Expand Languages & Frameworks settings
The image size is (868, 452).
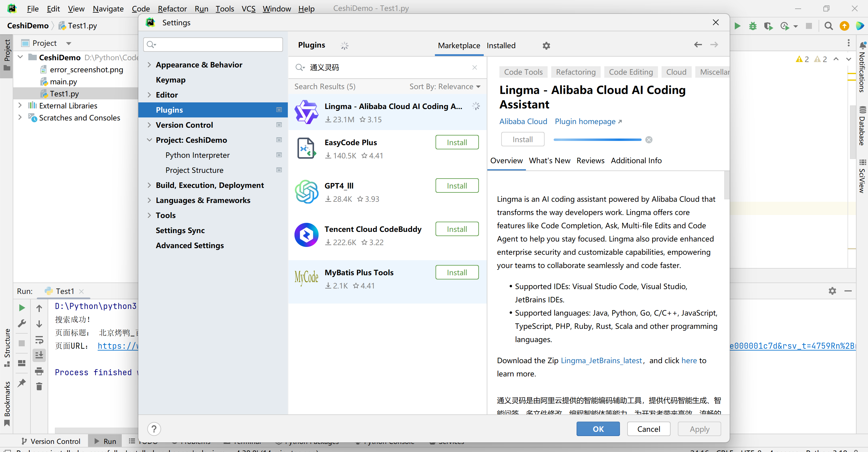[x=149, y=200]
